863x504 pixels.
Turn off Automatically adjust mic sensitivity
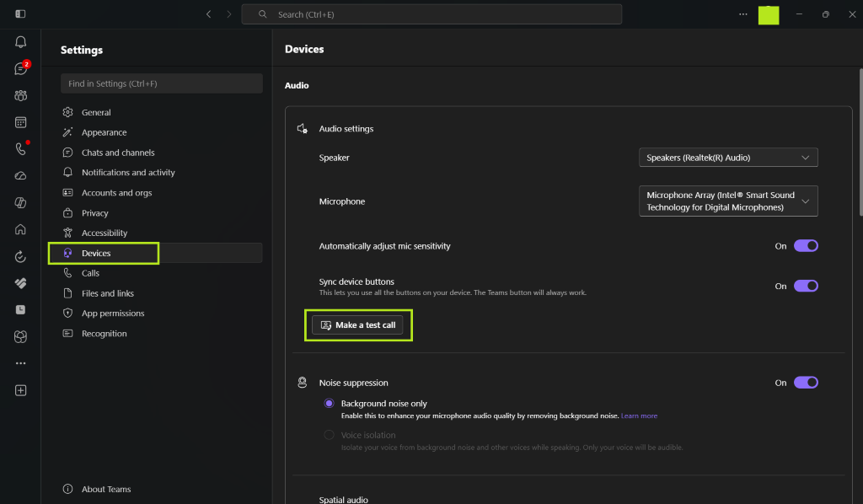(806, 246)
